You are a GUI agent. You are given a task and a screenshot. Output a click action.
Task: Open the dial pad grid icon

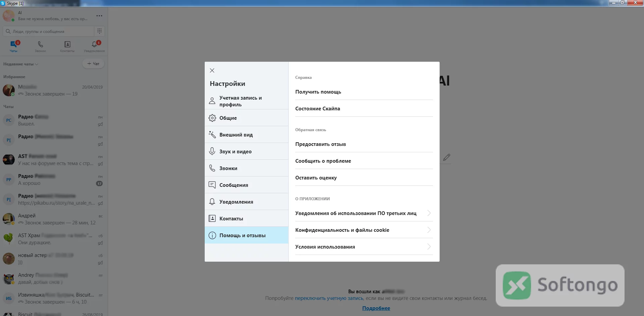click(x=100, y=31)
